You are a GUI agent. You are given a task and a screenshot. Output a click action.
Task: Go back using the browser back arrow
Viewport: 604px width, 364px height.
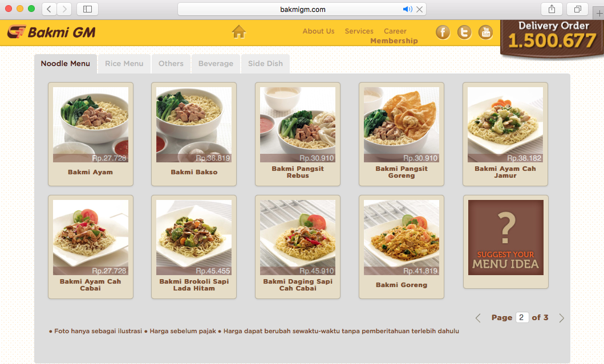pyautogui.click(x=49, y=9)
